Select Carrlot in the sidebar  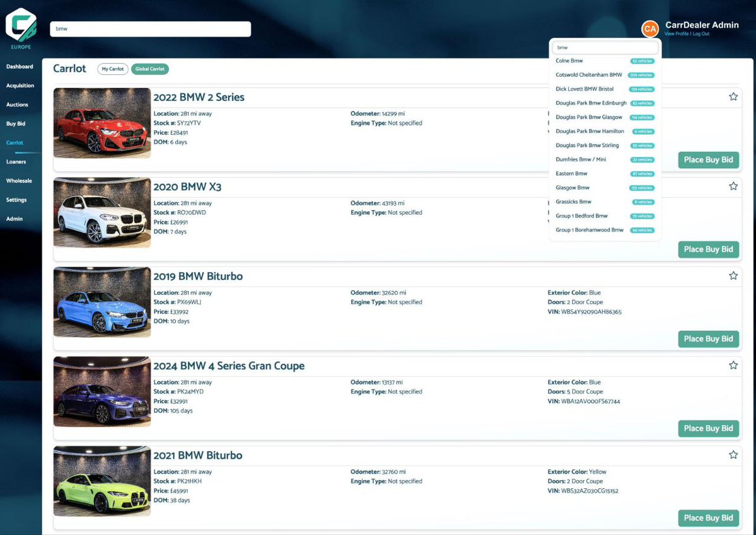(15, 142)
